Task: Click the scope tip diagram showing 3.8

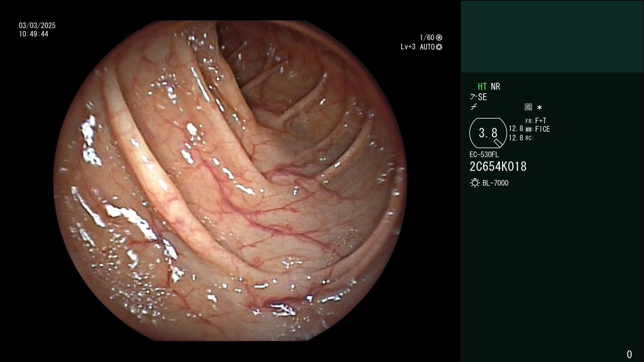Action: click(488, 133)
